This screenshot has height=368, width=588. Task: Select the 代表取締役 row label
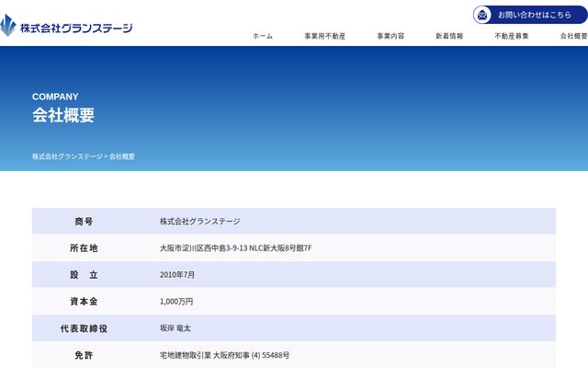coord(84,328)
